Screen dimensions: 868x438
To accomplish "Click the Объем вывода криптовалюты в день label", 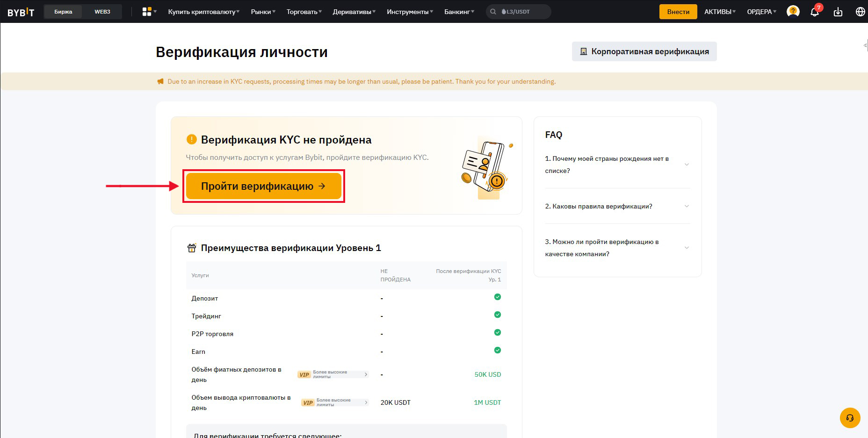I will [x=241, y=402].
